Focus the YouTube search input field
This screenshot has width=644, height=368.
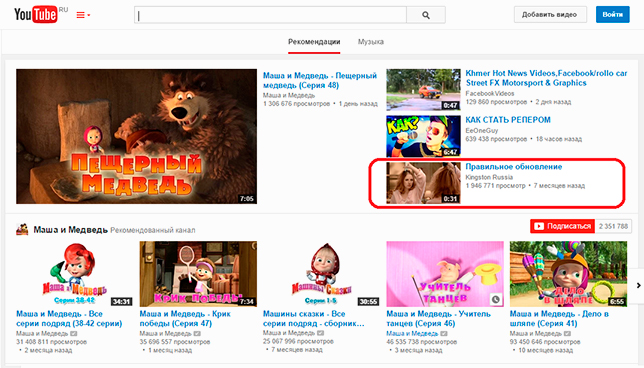270,15
